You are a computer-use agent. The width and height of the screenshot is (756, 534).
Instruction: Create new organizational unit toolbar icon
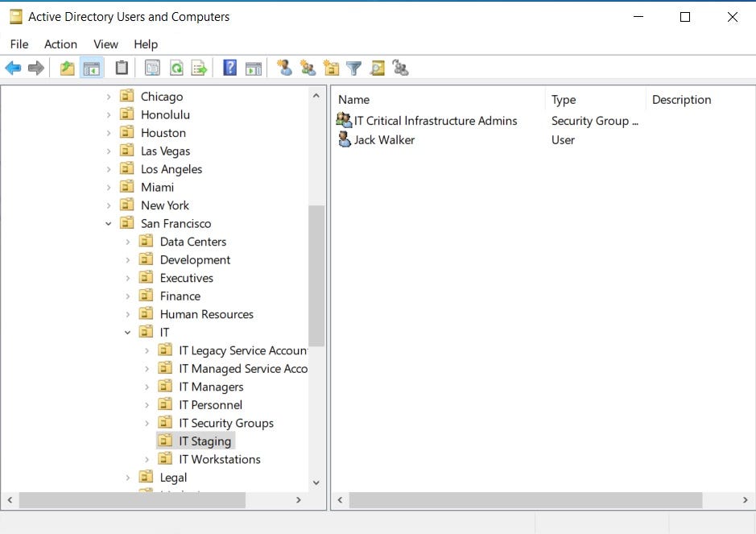point(331,68)
